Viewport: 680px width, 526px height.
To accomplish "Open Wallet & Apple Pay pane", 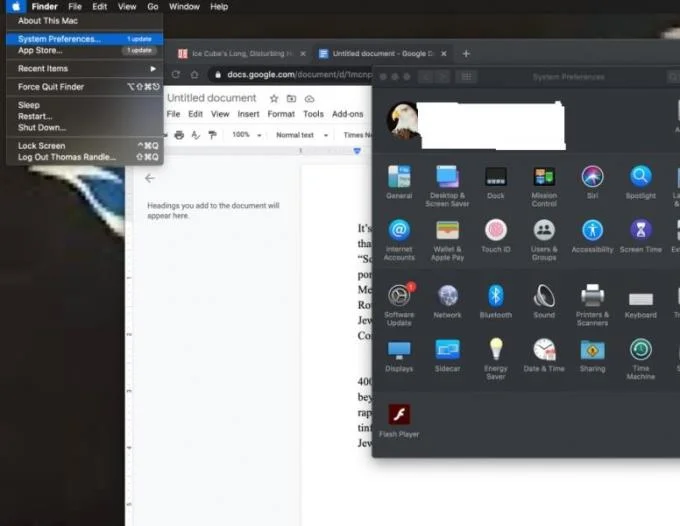I will point(447,240).
